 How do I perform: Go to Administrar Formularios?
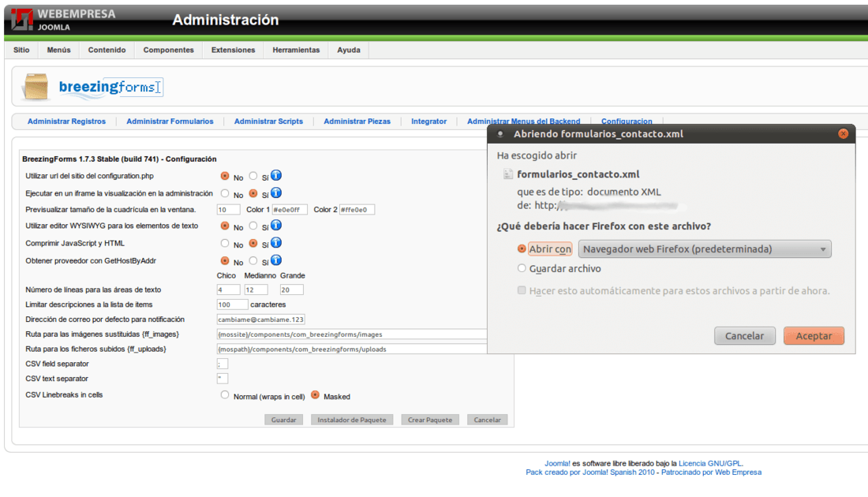pyautogui.click(x=170, y=121)
